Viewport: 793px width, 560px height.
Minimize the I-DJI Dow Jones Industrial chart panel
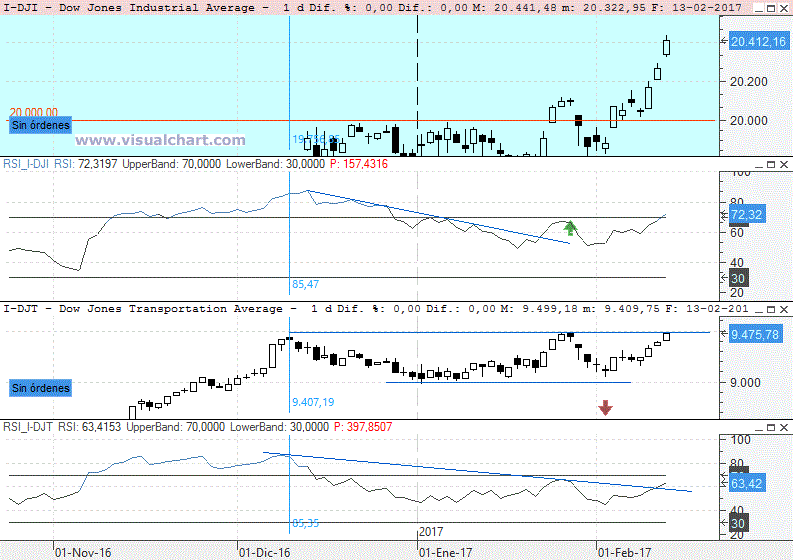coord(759,8)
